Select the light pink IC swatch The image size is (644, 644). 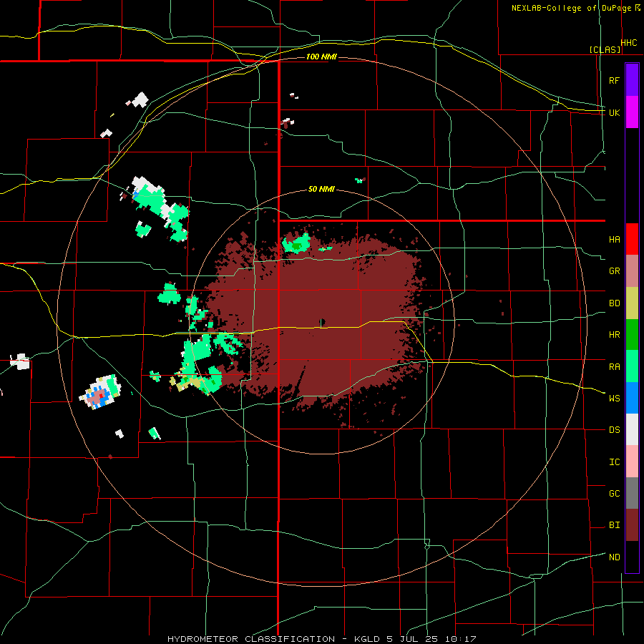632,462
